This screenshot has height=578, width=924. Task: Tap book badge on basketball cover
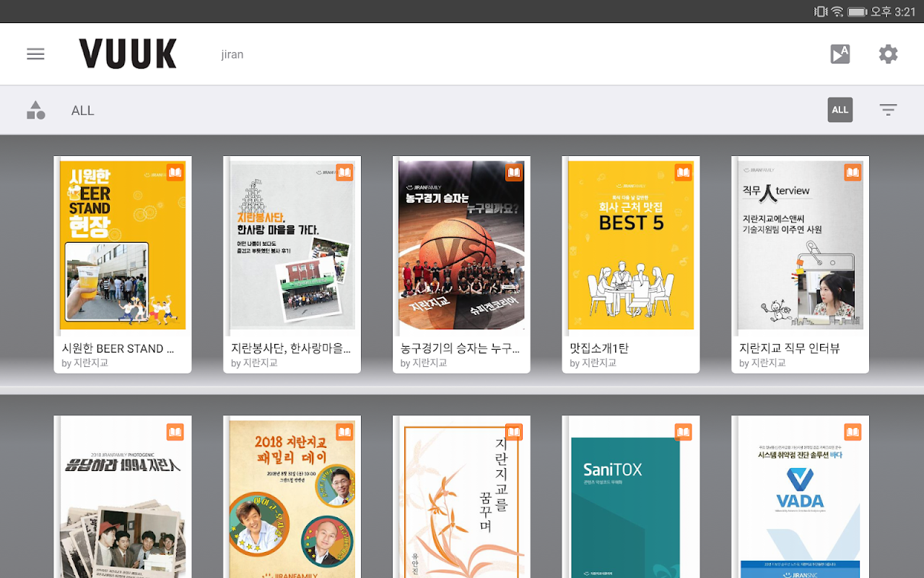[x=514, y=173]
